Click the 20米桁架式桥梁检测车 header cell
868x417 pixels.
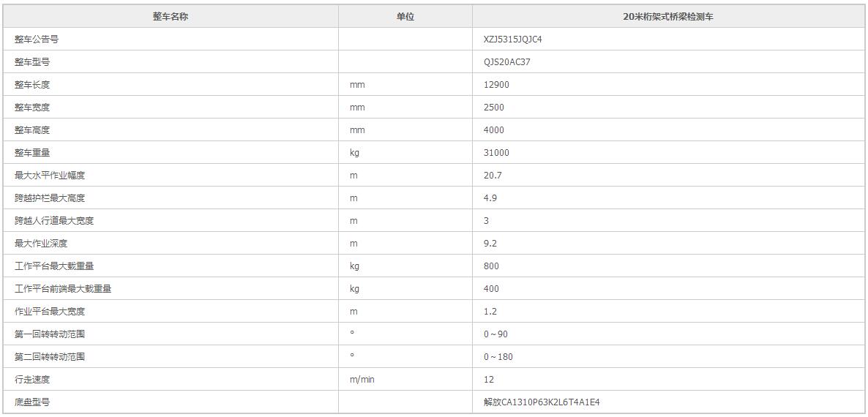668,17
